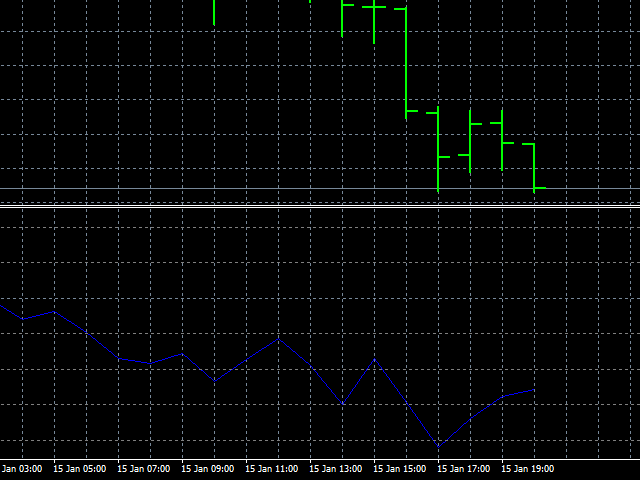
Task: Click the final endpoint of the blue indicator line
Action: click(534, 390)
